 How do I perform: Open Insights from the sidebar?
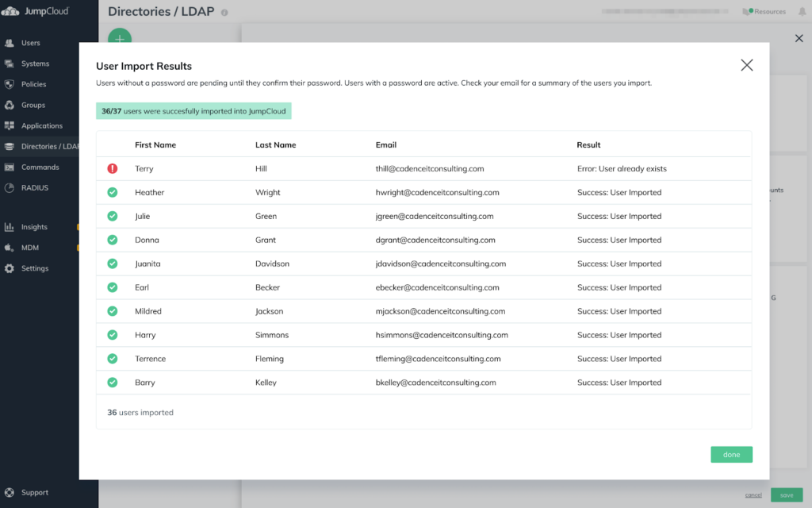pos(34,227)
